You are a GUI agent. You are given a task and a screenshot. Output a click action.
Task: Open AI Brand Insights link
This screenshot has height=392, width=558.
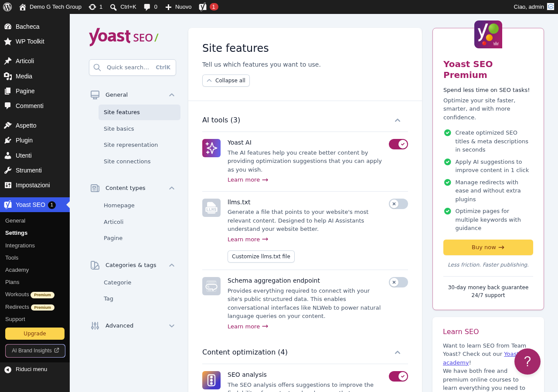35,351
